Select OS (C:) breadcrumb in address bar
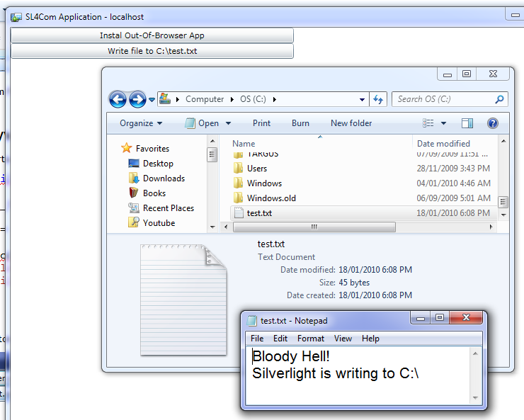524x420 pixels. click(x=253, y=99)
